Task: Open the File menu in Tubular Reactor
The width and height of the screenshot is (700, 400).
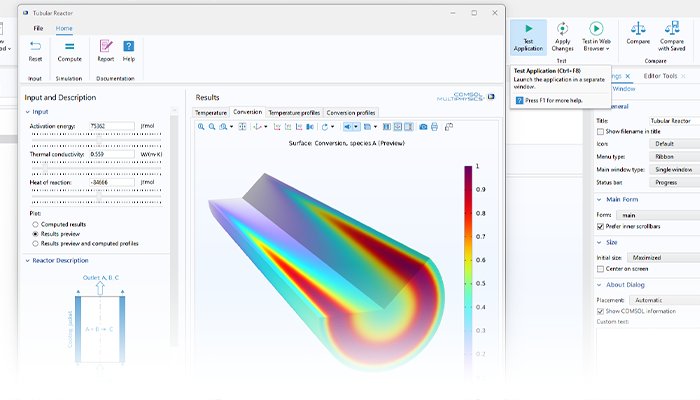Action: [38, 28]
